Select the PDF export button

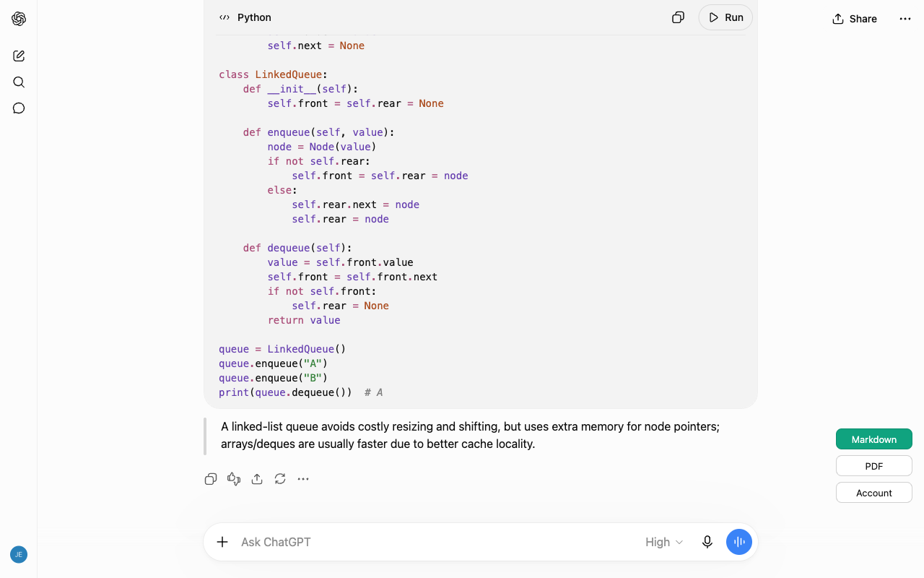coord(874,466)
